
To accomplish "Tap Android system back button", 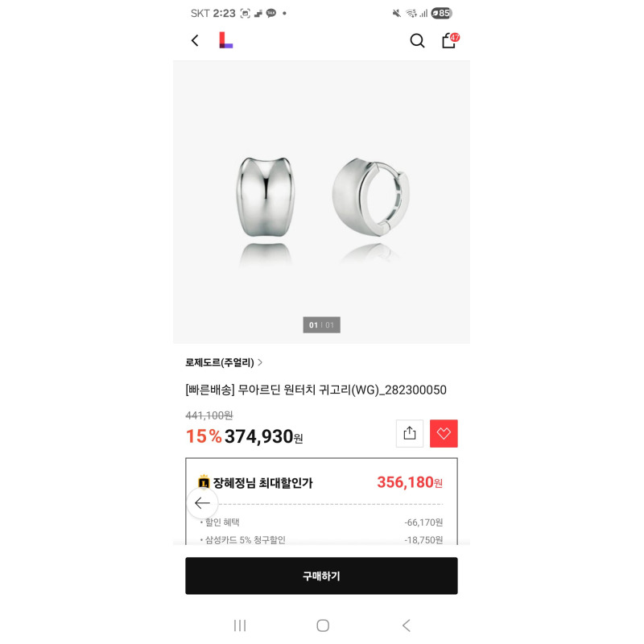I will pos(407,625).
